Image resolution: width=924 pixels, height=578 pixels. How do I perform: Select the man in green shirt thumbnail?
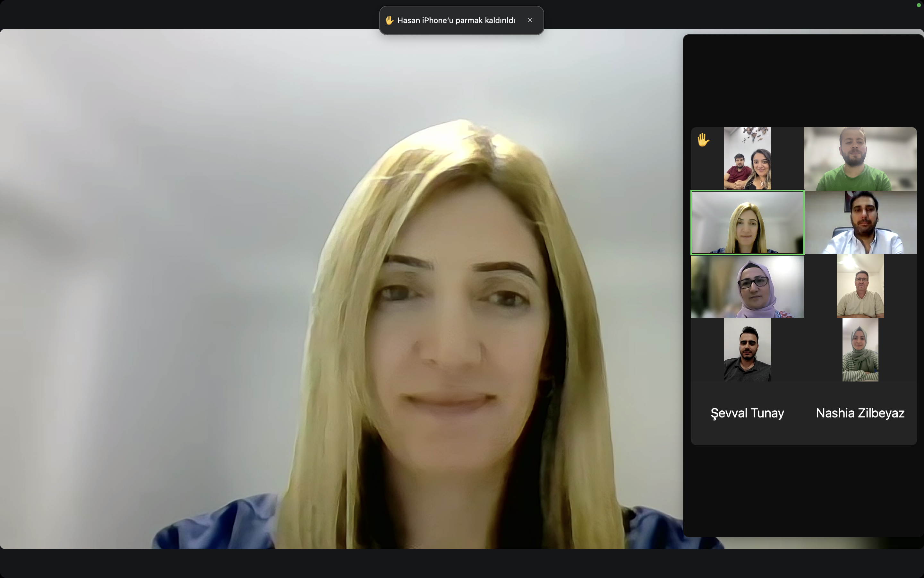point(860,159)
